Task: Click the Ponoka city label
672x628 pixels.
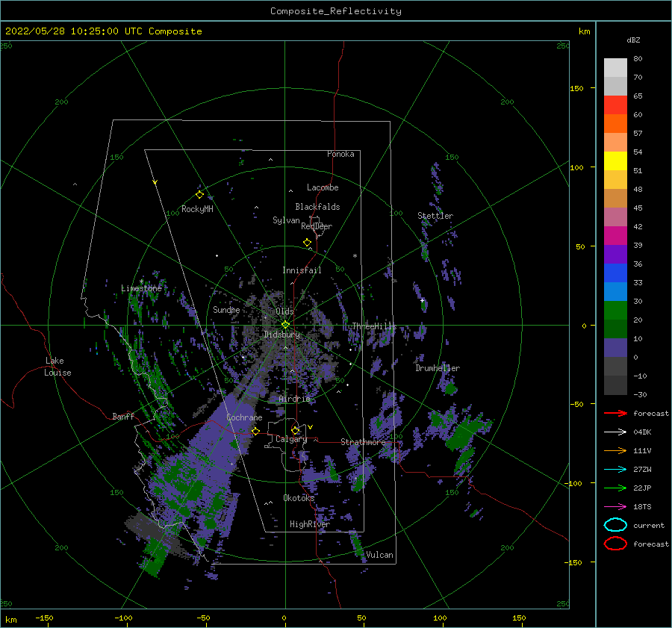Action: tap(340, 154)
